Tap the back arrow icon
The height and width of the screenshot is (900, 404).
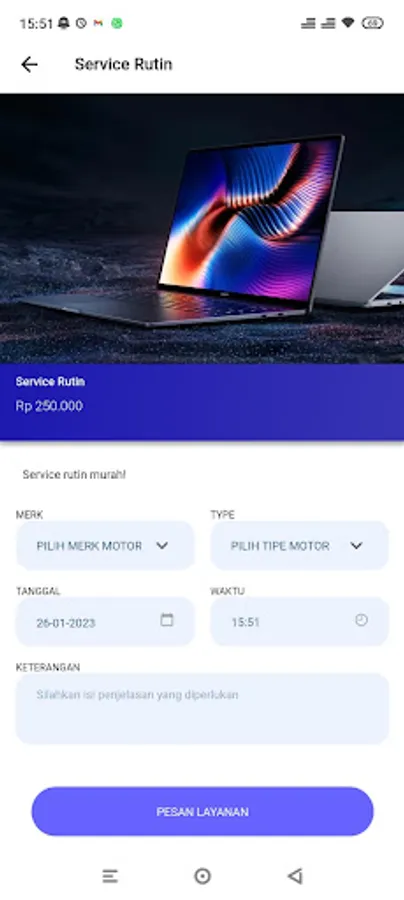pyautogui.click(x=29, y=64)
